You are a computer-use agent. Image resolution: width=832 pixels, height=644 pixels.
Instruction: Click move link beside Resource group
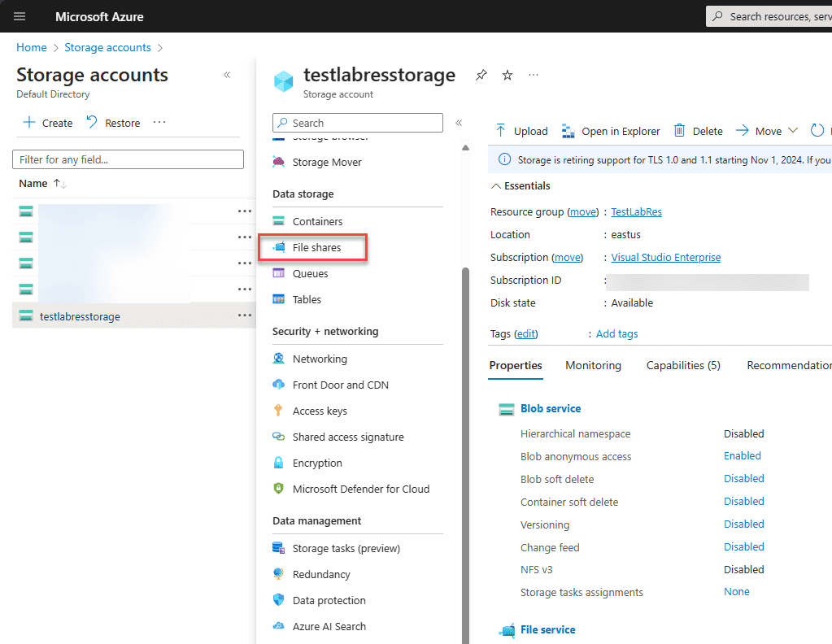point(582,211)
